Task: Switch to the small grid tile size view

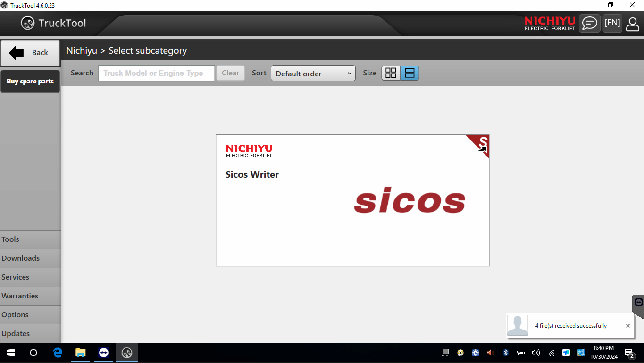Action: pos(391,73)
